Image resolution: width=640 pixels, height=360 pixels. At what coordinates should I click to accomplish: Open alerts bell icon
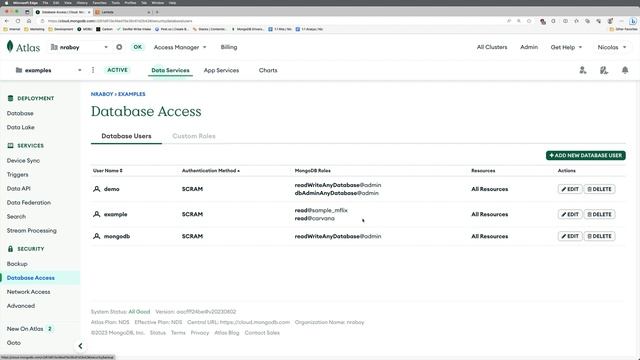[x=625, y=70]
